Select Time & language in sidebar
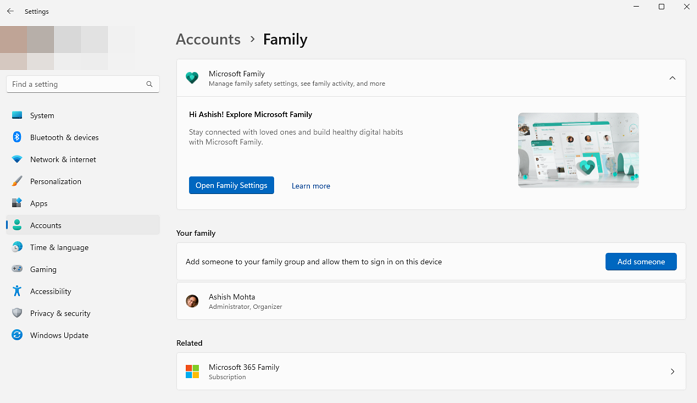The height and width of the screenshot is (403, 697). pyautogui.click(x=59, y=247)
